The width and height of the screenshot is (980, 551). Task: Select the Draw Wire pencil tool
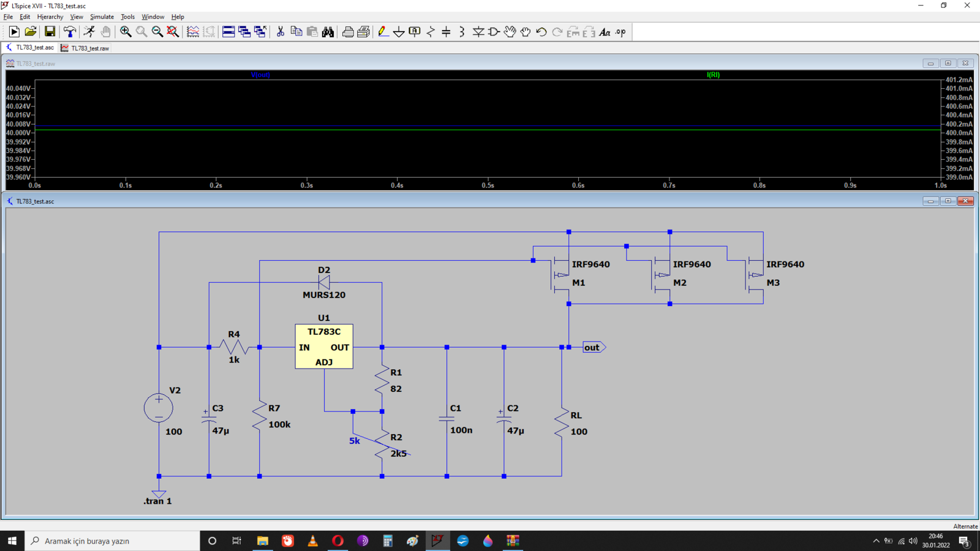coord(383,32)
